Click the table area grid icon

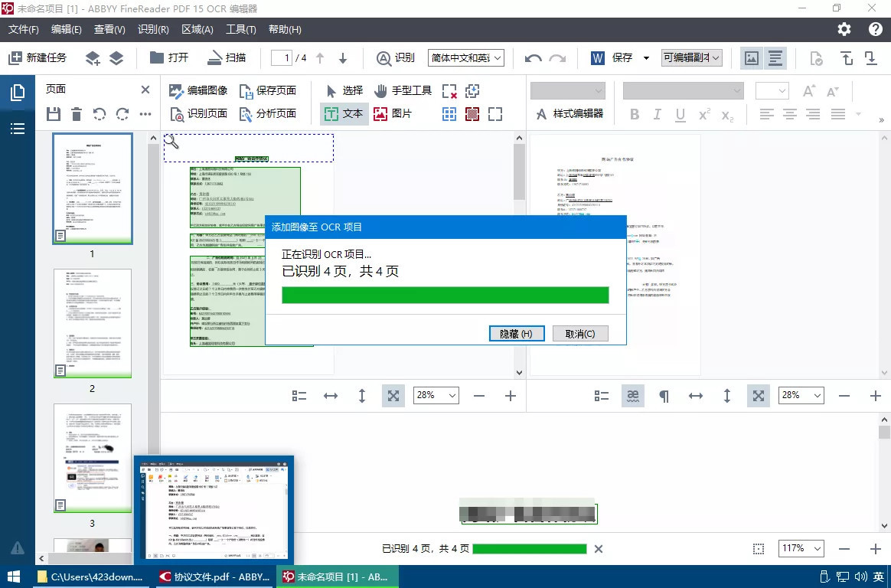[449, 114]
